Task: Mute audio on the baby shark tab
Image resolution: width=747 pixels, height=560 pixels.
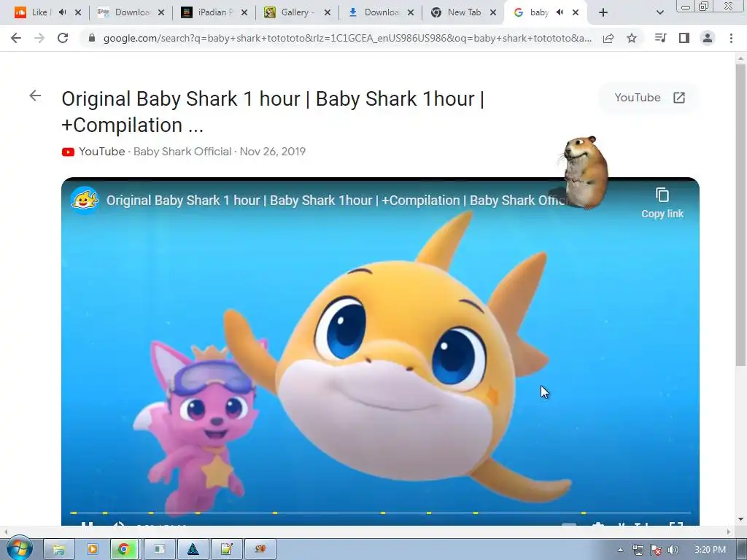Action: 560,12
